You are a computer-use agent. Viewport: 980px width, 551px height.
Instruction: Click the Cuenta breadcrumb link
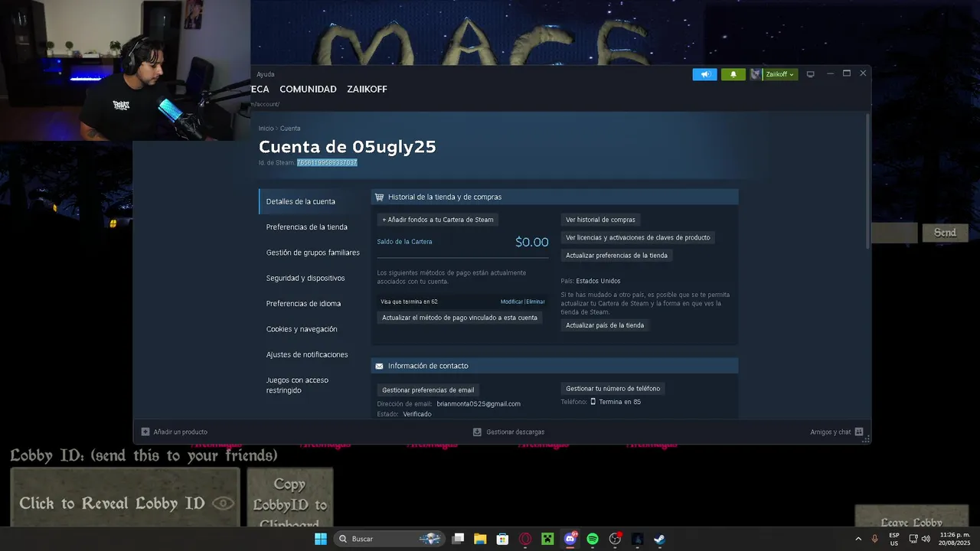pos(290,129)
